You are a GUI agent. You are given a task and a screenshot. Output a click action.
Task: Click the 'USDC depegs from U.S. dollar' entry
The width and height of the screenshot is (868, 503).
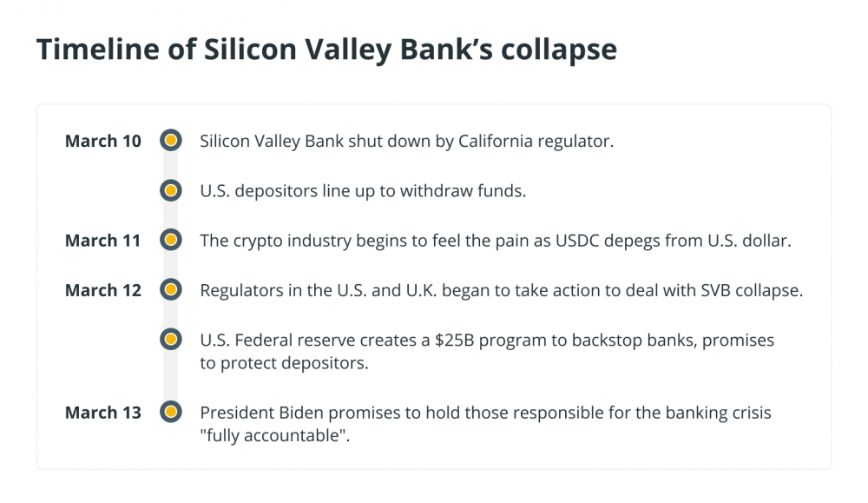[x=496, y=241]
